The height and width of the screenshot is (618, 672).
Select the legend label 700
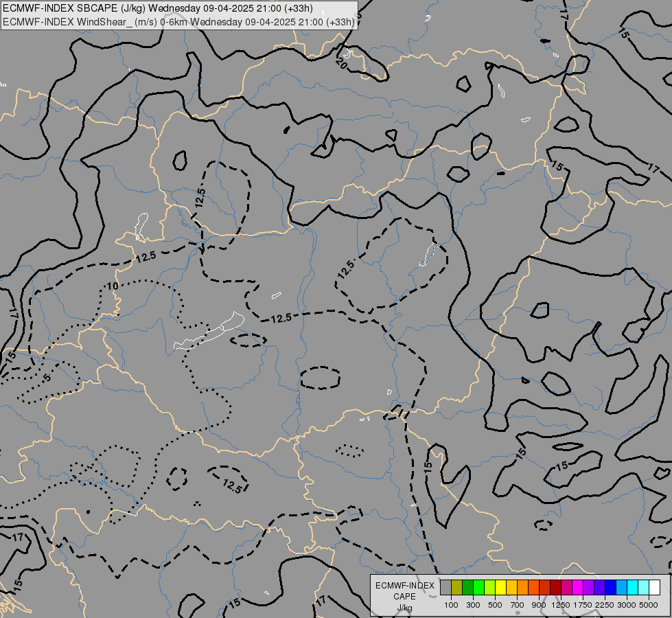click(x=518, y=605)
